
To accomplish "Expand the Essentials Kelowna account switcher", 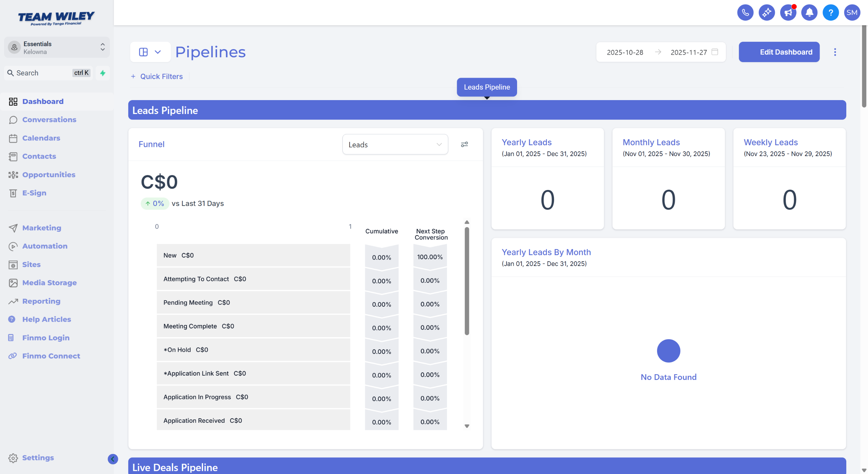I will point(57,48).
